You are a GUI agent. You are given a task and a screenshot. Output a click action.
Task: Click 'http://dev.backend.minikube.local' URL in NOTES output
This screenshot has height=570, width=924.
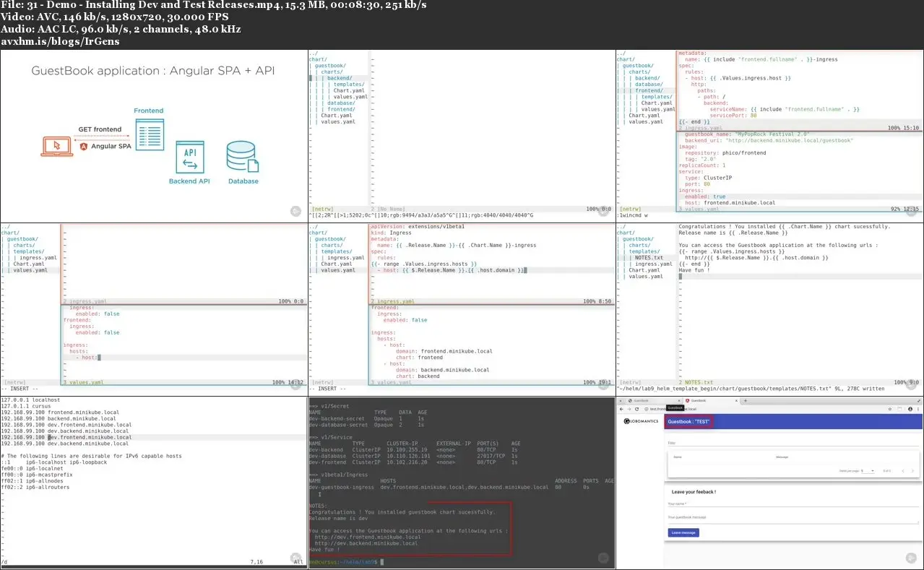click(366, 543)
